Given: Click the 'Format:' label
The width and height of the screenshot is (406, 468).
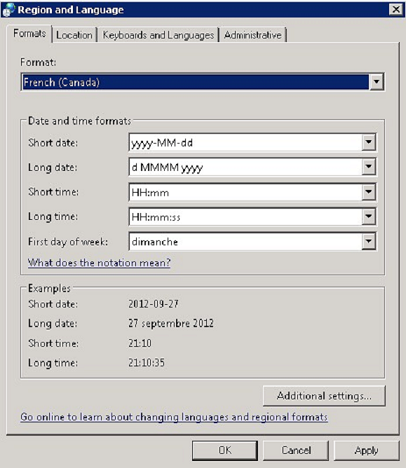Looking at the screenshot, I should [38, 62].
